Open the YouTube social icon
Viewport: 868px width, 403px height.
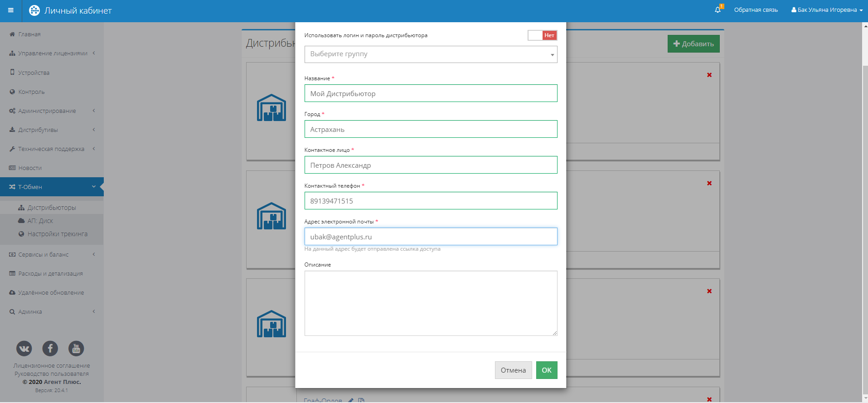[x=76, y=348]
